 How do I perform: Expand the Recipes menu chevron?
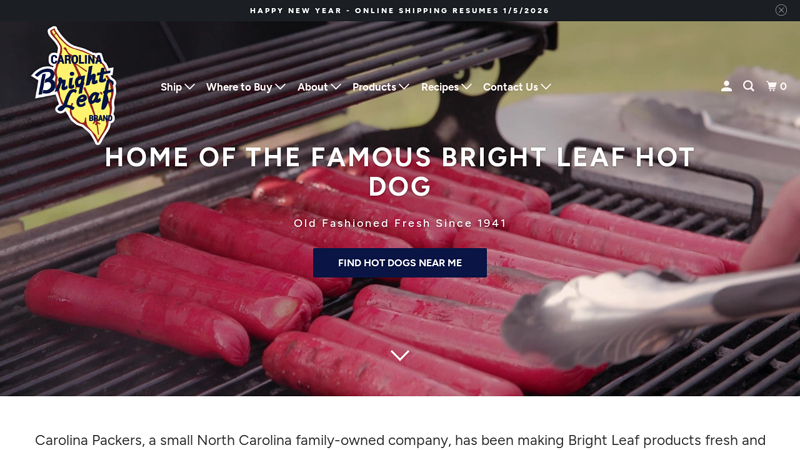[466, 87]
